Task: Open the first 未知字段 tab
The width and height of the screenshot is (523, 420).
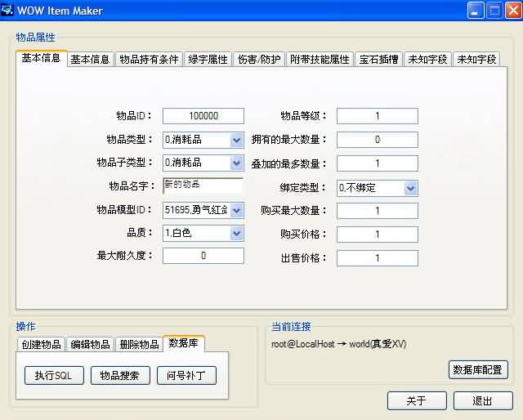Action: click(x=427, y=60)
